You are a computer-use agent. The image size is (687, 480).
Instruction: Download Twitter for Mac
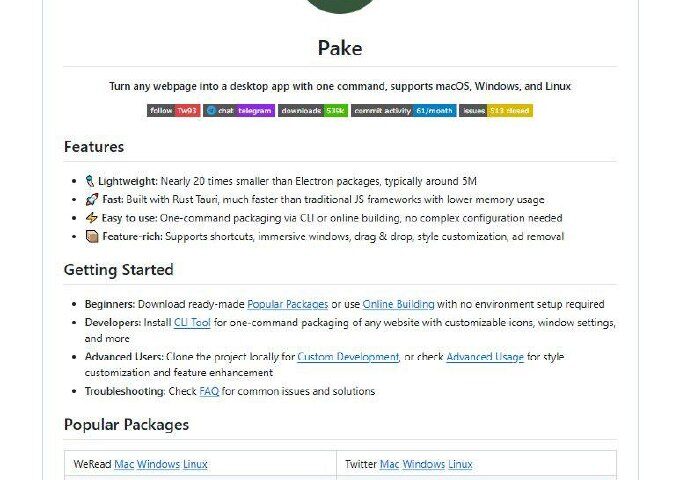[390, 464]
